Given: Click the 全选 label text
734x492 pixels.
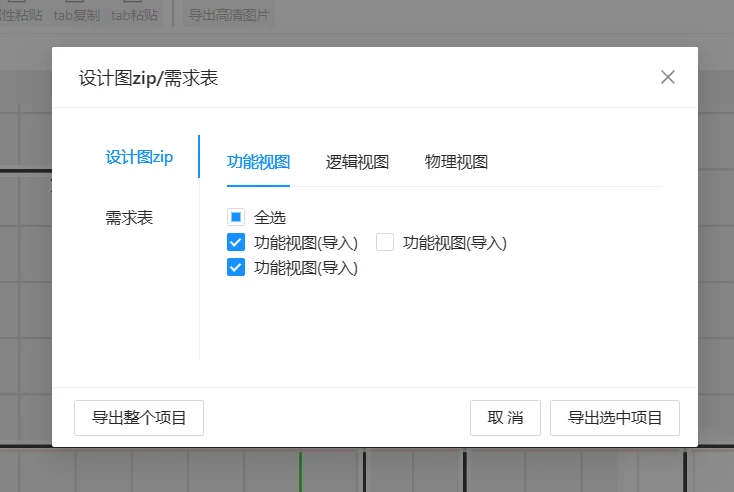Looking at the screenshot, I should (270, 218).
